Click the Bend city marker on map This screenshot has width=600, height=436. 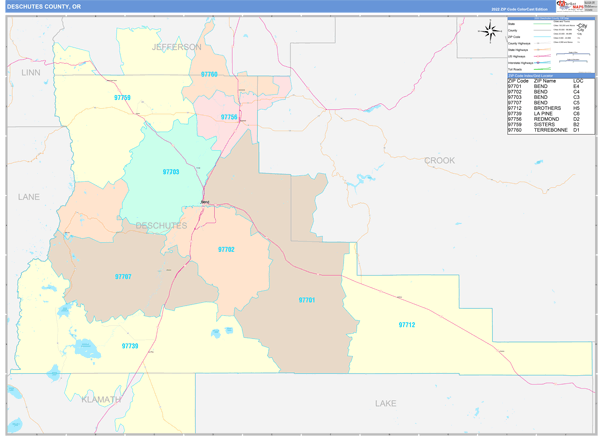[x=205, y=203]
